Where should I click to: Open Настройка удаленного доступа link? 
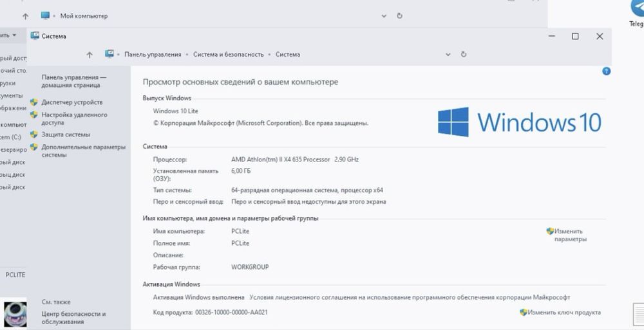coord(74,118)
